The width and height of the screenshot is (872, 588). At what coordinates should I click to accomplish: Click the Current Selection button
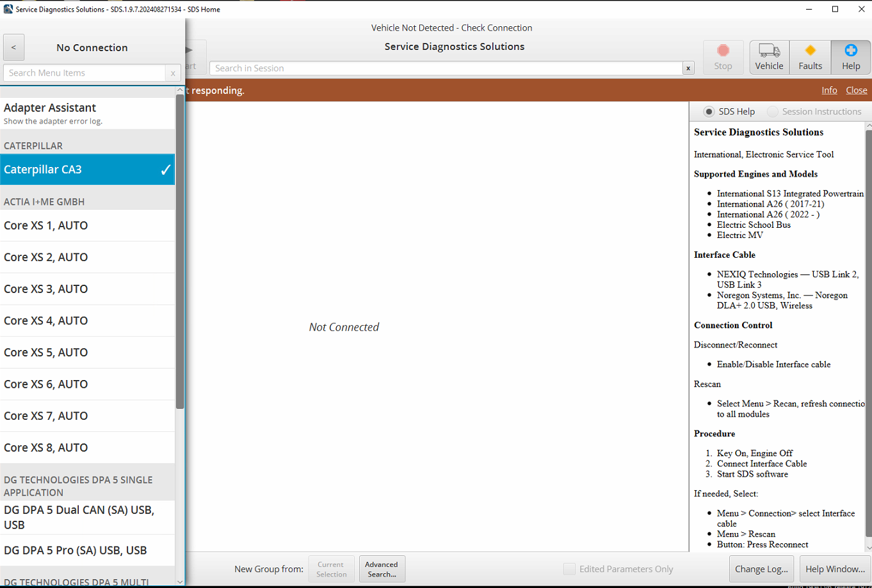(331, 569)
